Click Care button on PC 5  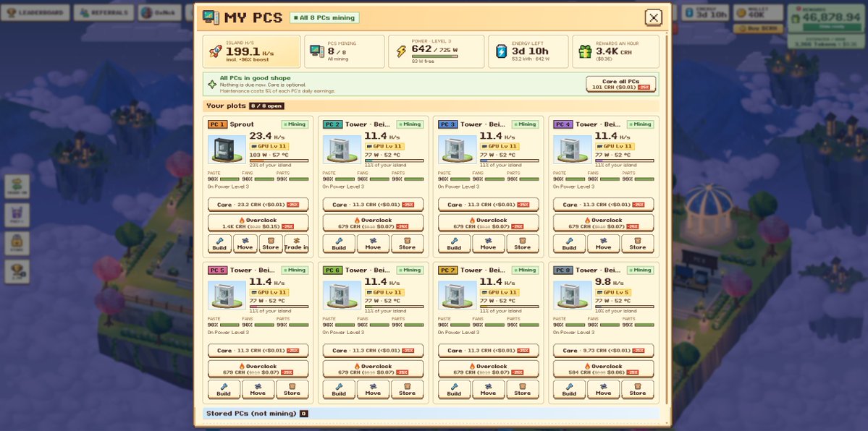[258, 351]
